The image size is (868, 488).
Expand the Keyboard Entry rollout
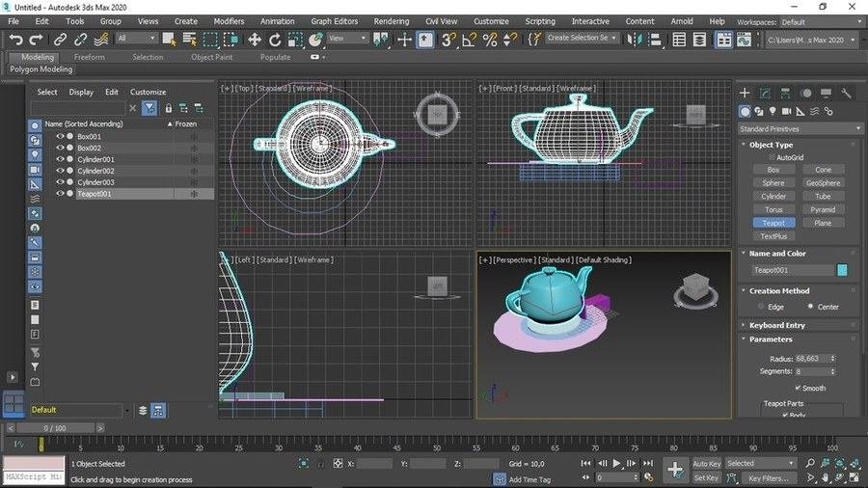(x=744, y=325)
